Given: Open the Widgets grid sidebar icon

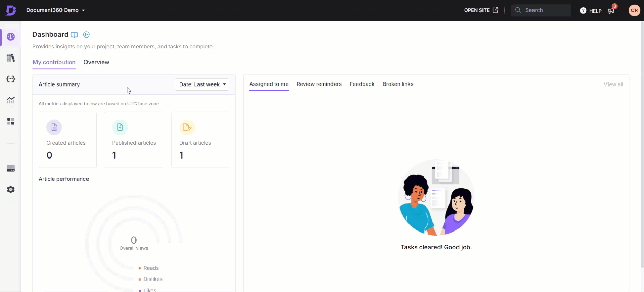Looking at the screenshot, I should (11, 121).
